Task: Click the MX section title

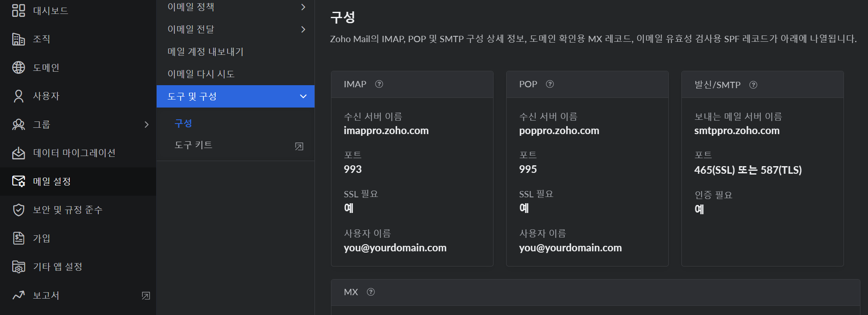Action: tap(351, 292)
